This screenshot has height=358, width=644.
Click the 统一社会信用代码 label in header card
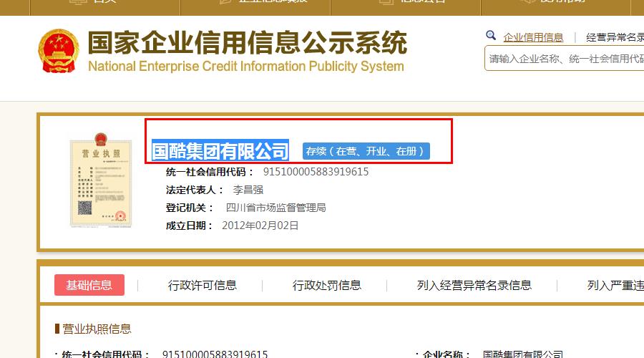pyautogui.click(x=210, y=172)
